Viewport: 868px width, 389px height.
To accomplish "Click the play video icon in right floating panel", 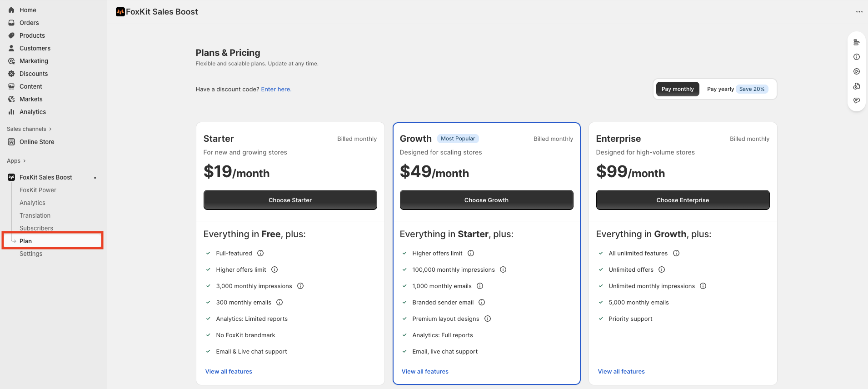I will click(857, 71).
